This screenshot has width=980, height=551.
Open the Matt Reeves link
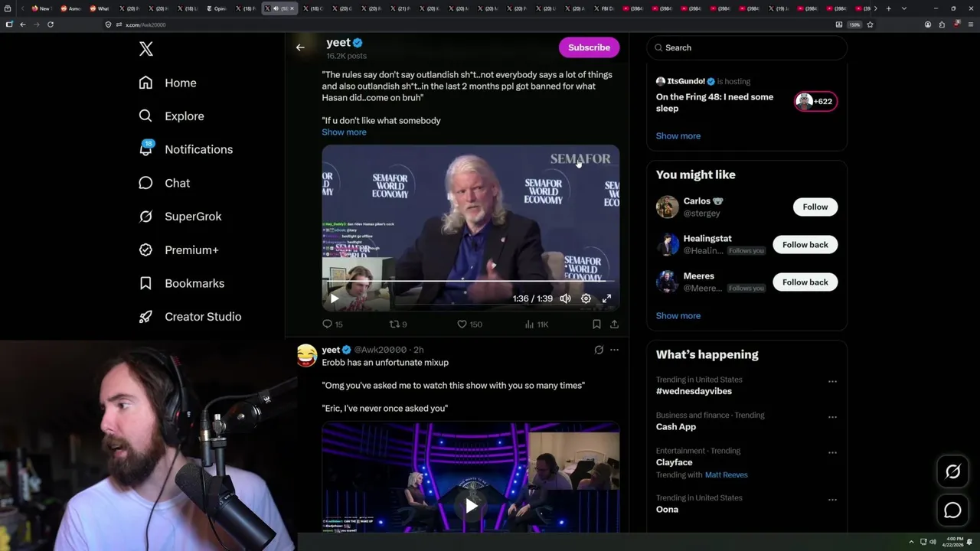[726, 475]
